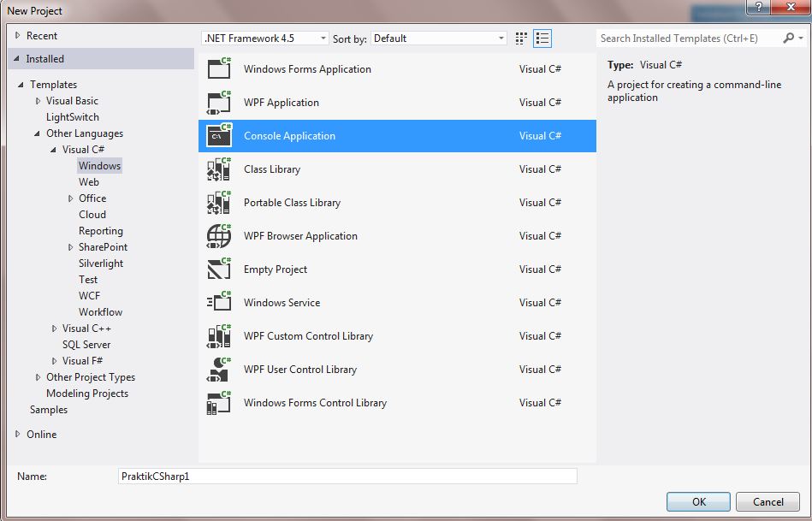Collapse the Other Languages node
812x521 pixels.
coord(37,133)
